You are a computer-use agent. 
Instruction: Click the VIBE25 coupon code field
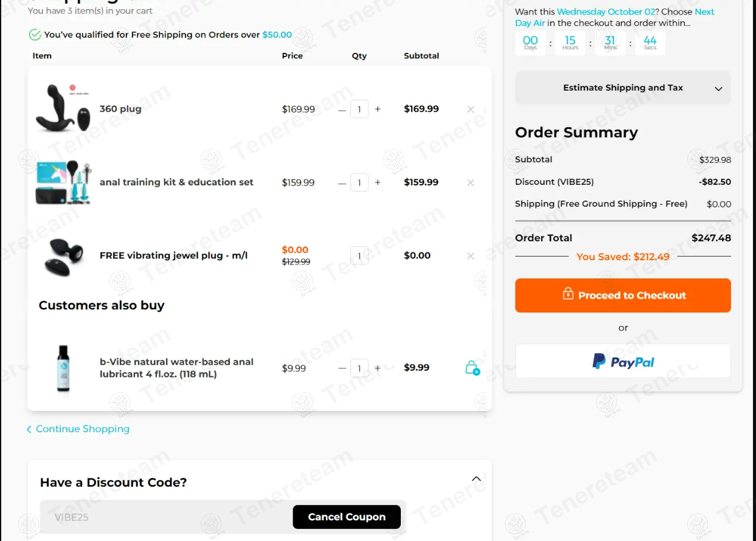[166, 517]
